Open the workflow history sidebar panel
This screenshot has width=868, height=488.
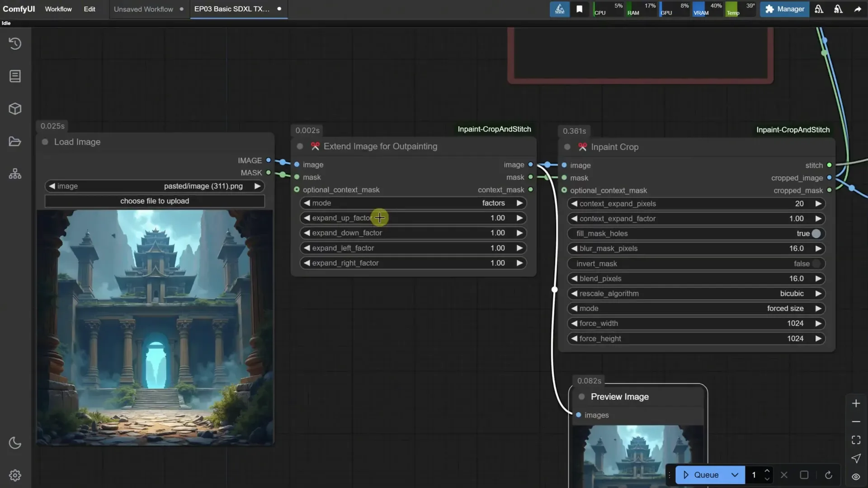(15, 43)
